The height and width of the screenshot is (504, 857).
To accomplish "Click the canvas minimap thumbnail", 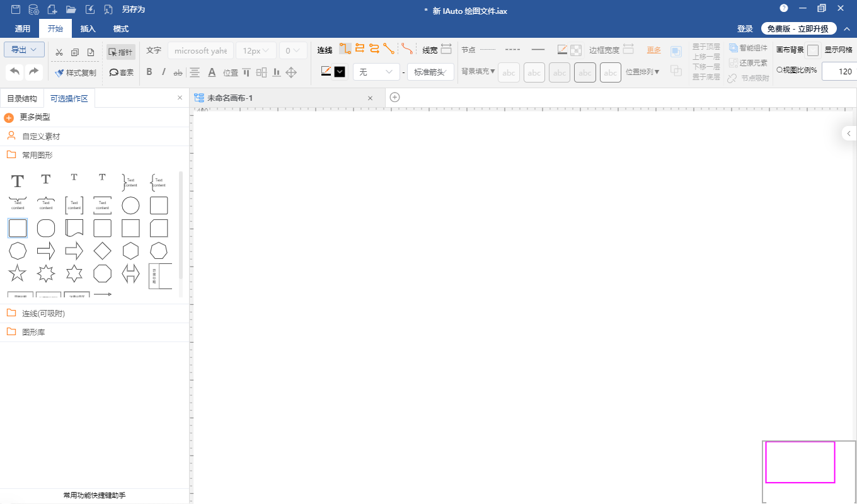I will (x=809, y=471).
